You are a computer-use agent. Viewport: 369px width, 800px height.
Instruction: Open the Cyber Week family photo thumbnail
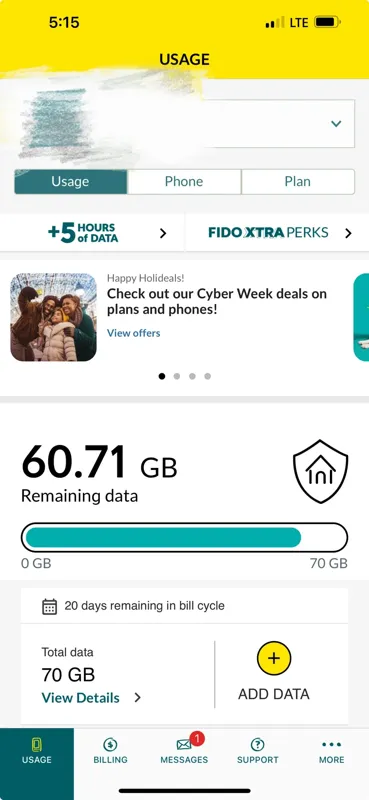[x=53, y=317]
